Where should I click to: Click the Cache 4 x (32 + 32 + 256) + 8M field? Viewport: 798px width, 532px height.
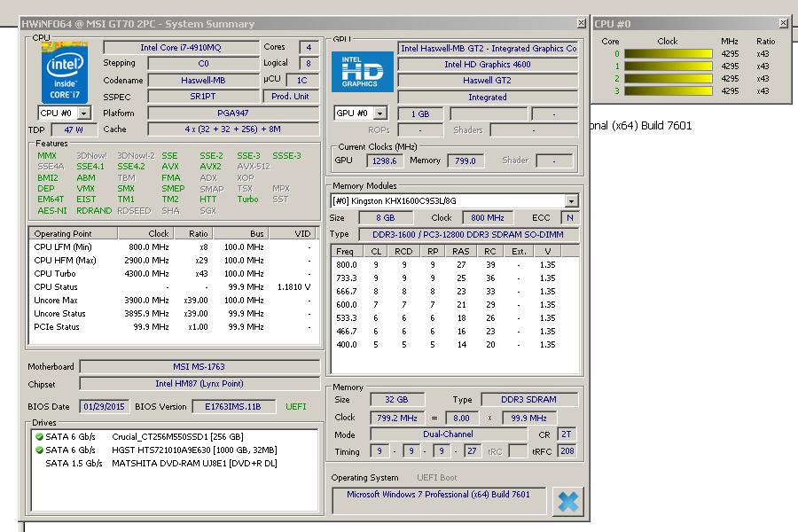[233, 129]
